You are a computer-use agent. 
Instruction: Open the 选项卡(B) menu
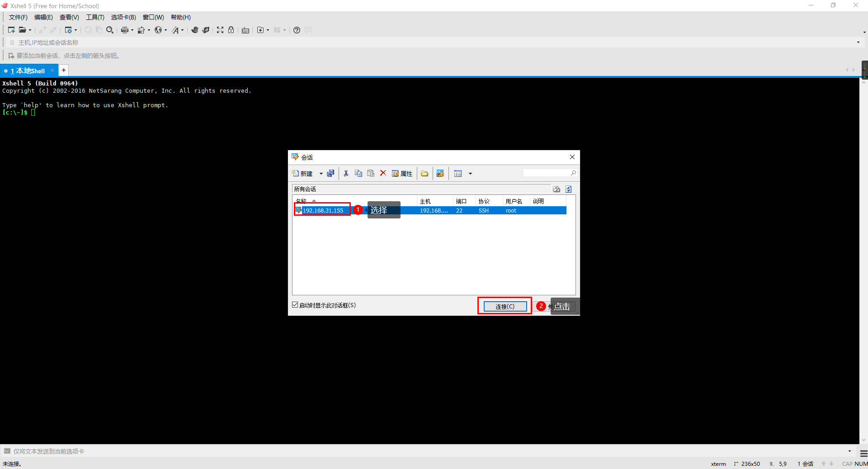click(123, 17)
